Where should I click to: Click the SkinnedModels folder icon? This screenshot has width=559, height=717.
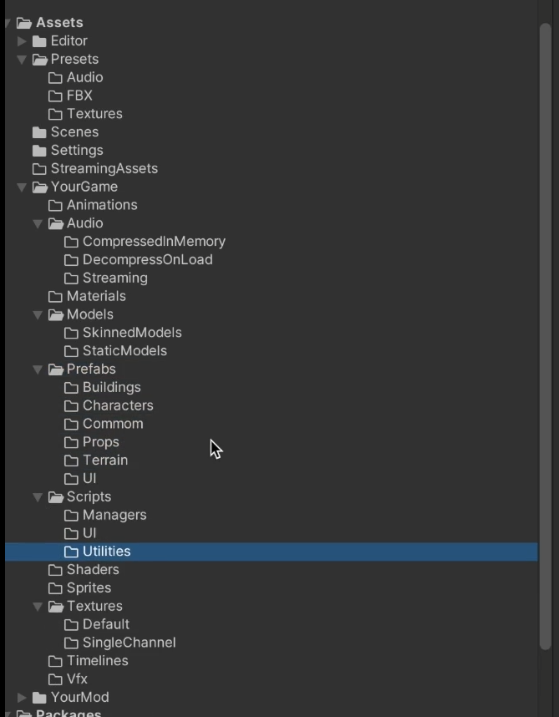71,333
